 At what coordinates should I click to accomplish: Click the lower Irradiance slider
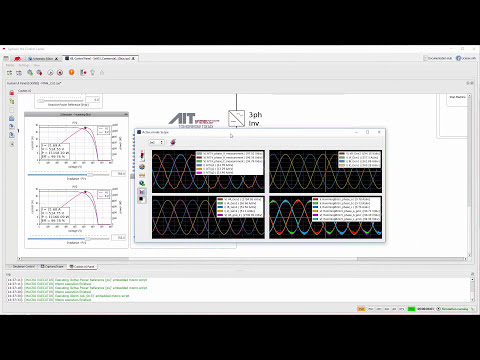pyautogui.click(x=68, y=238)
